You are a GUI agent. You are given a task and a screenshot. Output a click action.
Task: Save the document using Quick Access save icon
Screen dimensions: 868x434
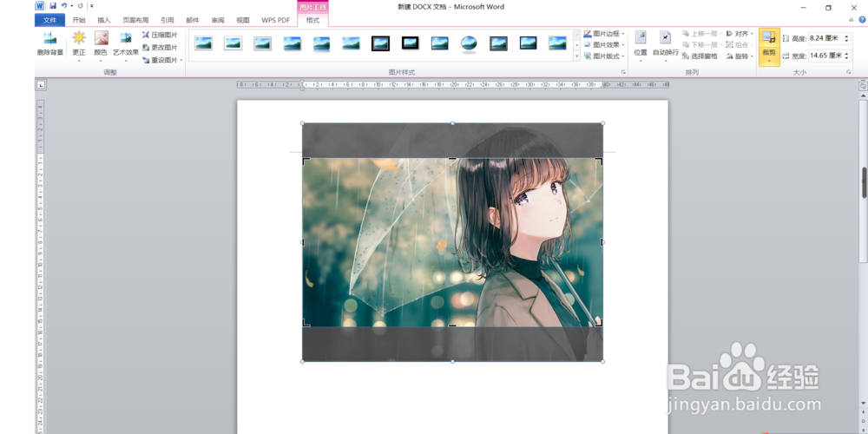click(x=53, y=6)
